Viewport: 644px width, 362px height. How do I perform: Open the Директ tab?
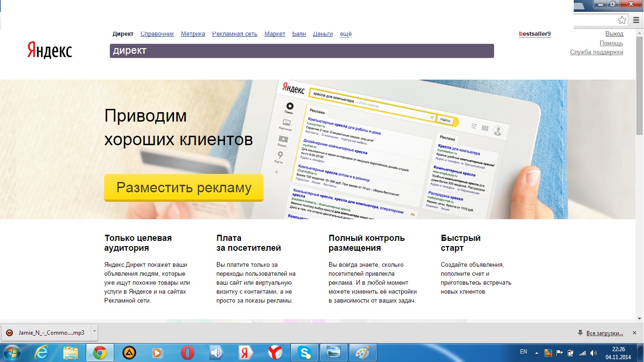(123, 34)
